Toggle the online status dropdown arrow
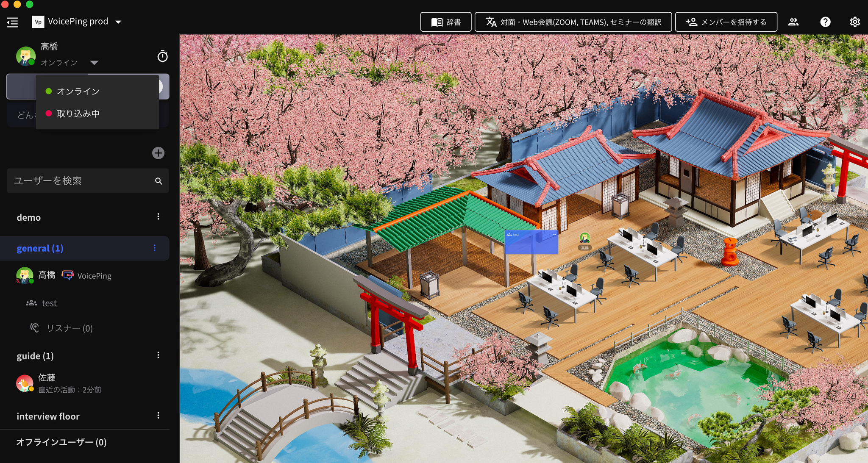Image resolution: width=868 pixels, height=463 pixels. [x=94, y=63]
